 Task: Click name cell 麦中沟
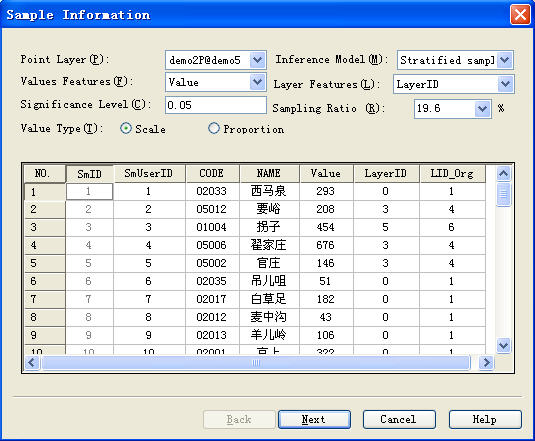(269, 318)
